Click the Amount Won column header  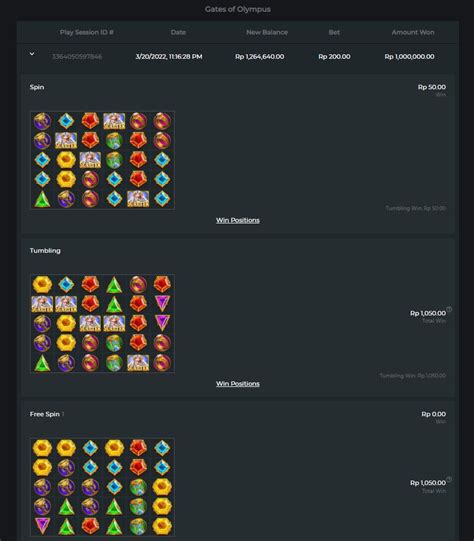point(413,32)
